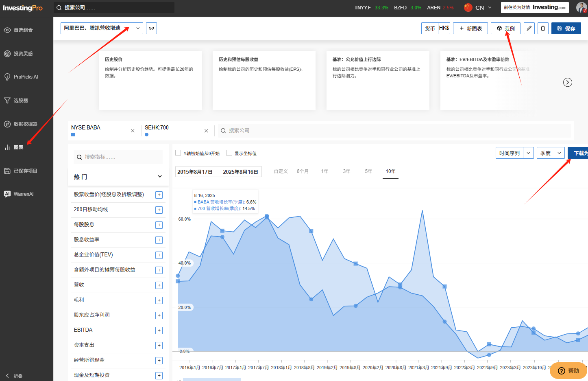588x381 pixels.
Task: Click the add company 搜索公司 field in chart
Action: pyautogui.click(x=394, y=131)
